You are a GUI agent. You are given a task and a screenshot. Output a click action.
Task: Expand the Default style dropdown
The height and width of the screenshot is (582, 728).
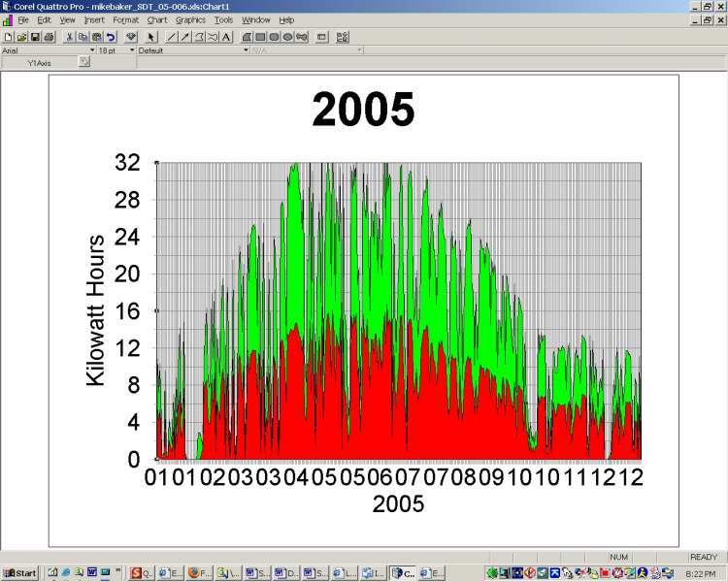click(246, 49)
